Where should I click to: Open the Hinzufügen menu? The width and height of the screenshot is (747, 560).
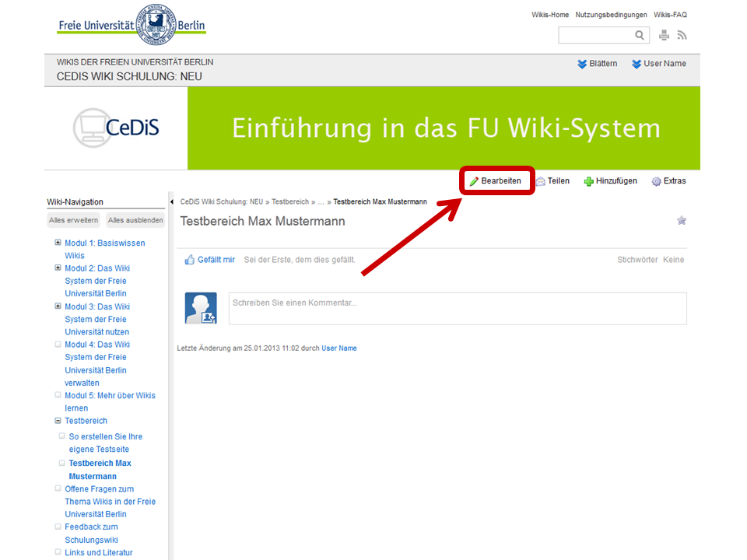(611, 181)
